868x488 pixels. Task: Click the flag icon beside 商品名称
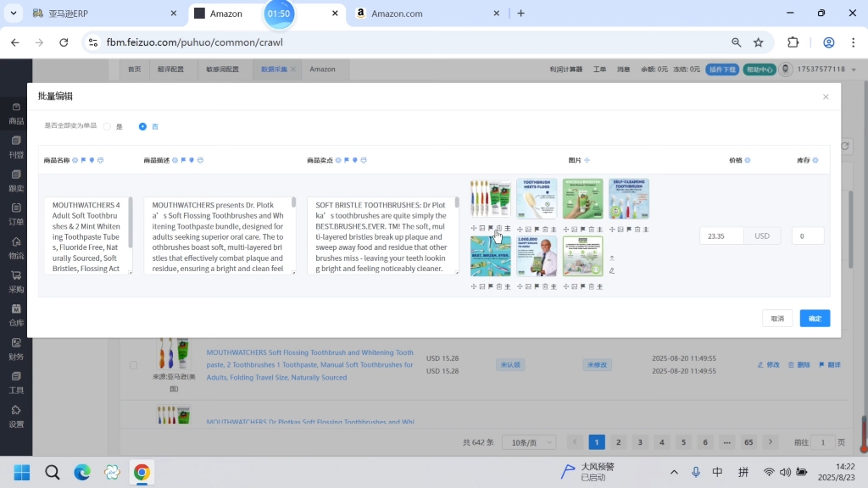[84, 160]
